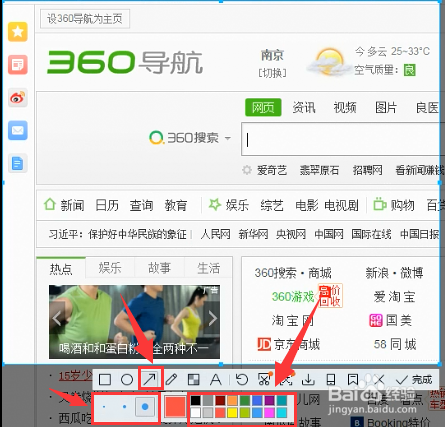Screen dimensions: 445x427
Task: Switch to the 热点 content tab
Action: pos(61,268)
